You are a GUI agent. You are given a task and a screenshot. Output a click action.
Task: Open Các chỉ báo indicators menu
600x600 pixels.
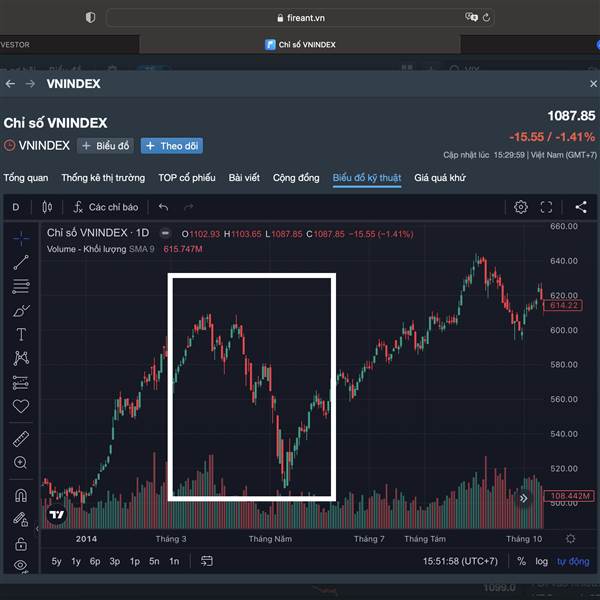point(105,207)
